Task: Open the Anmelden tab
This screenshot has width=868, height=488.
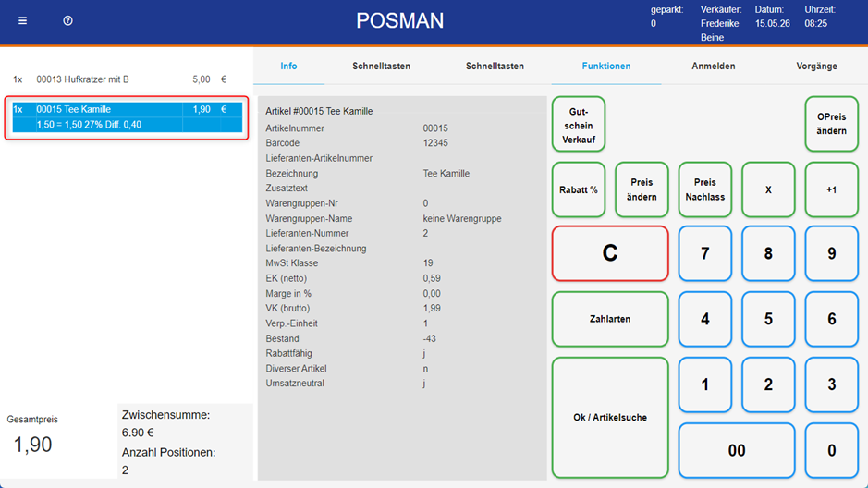Action: coord(713,66)
